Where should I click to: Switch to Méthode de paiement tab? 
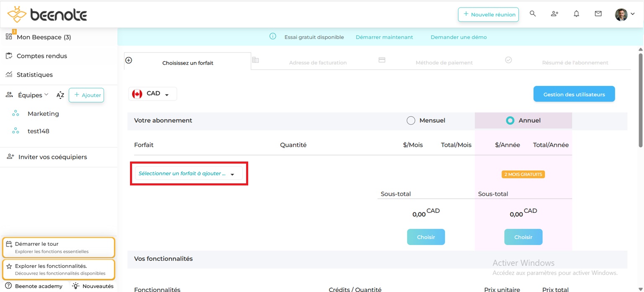pyautogui.click(x=444, y=63)
